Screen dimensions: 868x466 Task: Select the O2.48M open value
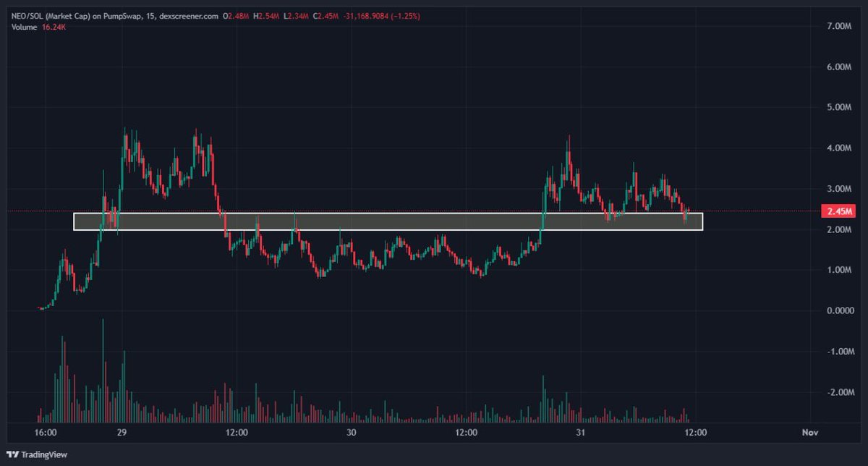click(236, 15)
